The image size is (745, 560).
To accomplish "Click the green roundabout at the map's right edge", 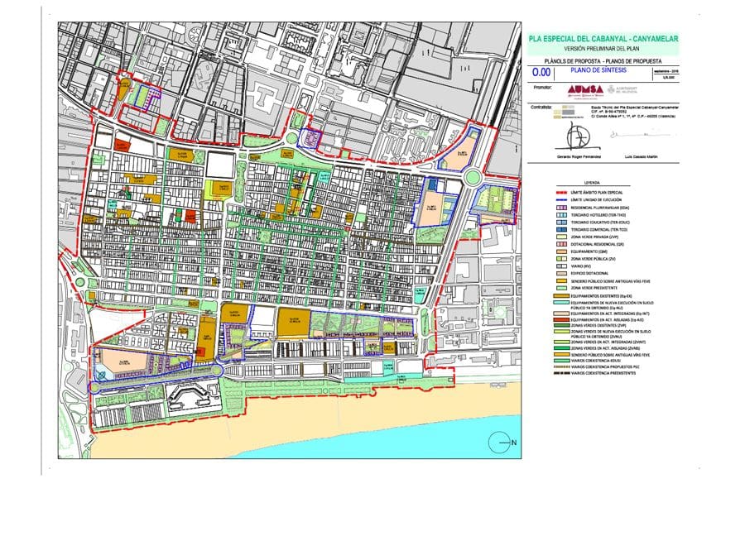I will tap(473, 177).
